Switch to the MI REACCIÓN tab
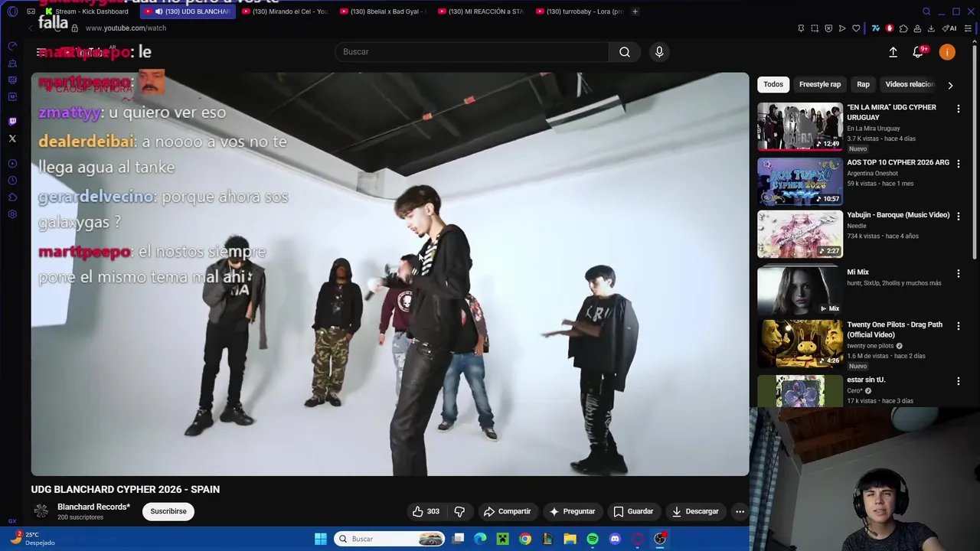980x551 pixels. pyautogui.click(x=480, y=11)
